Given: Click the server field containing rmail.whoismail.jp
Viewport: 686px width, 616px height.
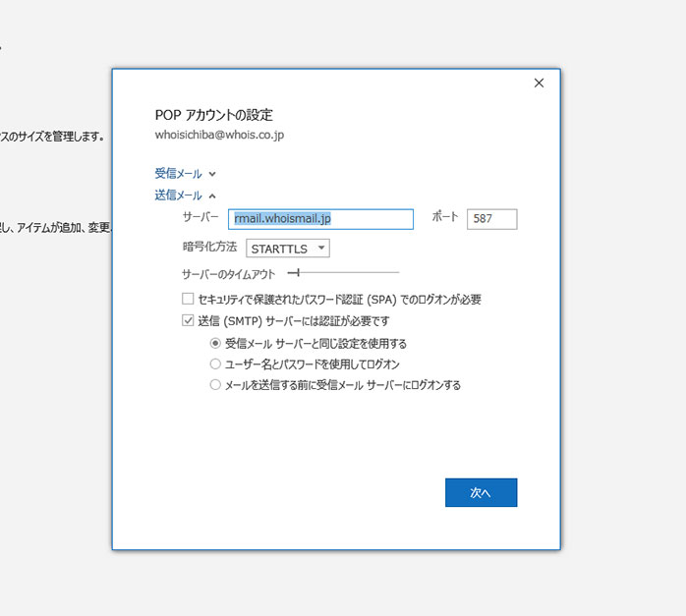Looking at the screenshot, I should pyautogui.click(x=320, y=219).
